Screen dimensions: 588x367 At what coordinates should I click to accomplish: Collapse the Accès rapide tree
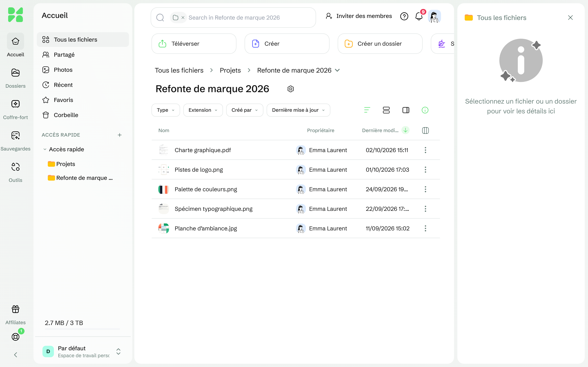pyautogui.click(x=45, y=149)
